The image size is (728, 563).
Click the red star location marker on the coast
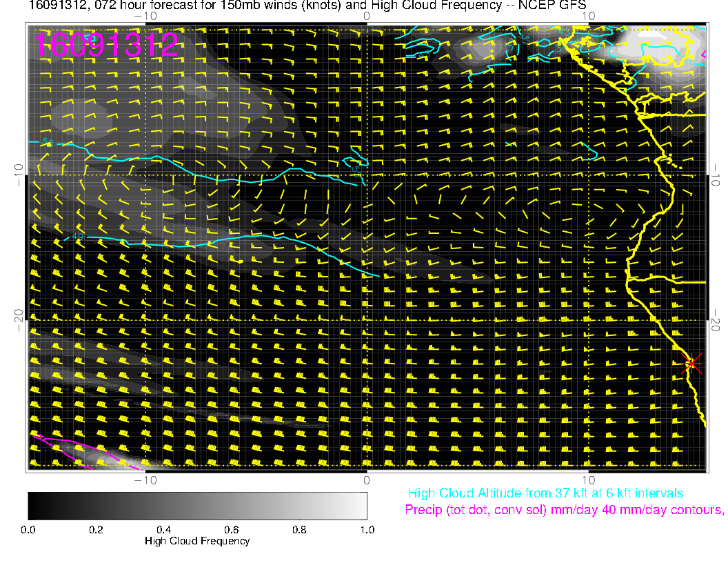[x=691, y=363]
